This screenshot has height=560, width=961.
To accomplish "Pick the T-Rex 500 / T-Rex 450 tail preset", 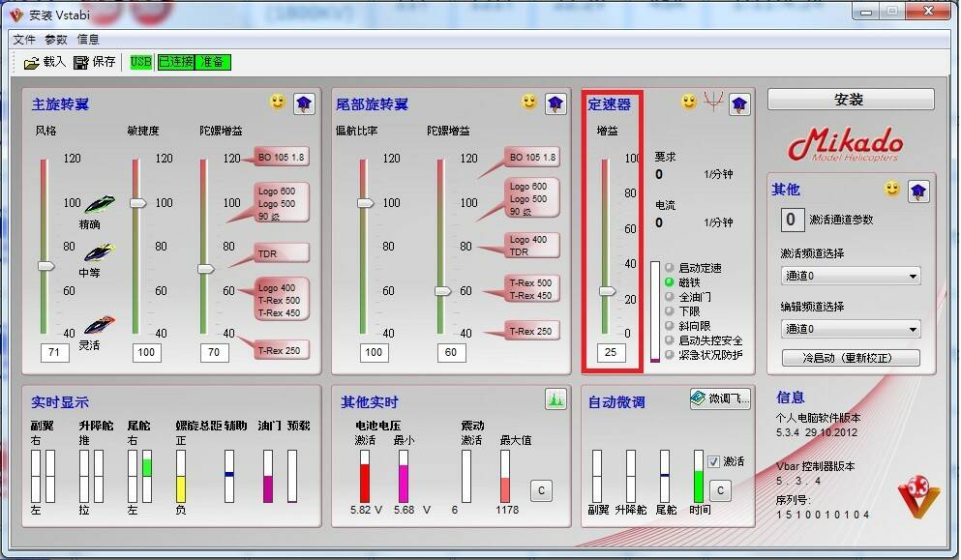I will coord(531,289).
